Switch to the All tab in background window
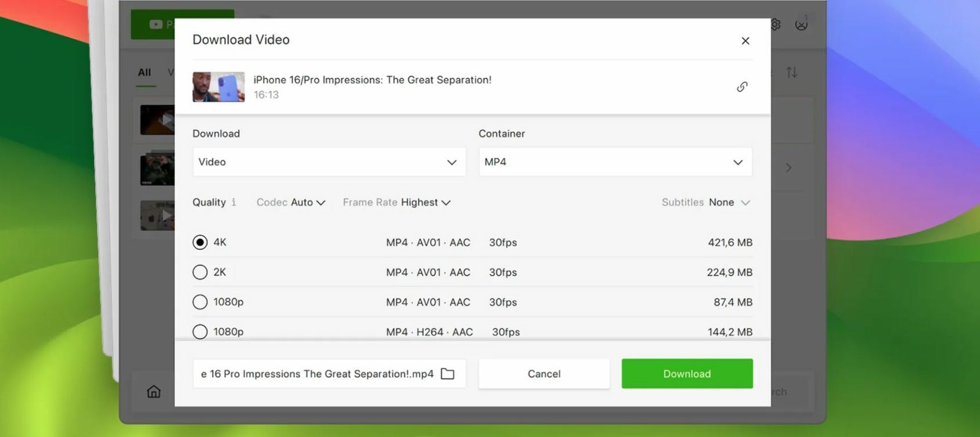This screenshot has height=437, width=980. (145, 73)
